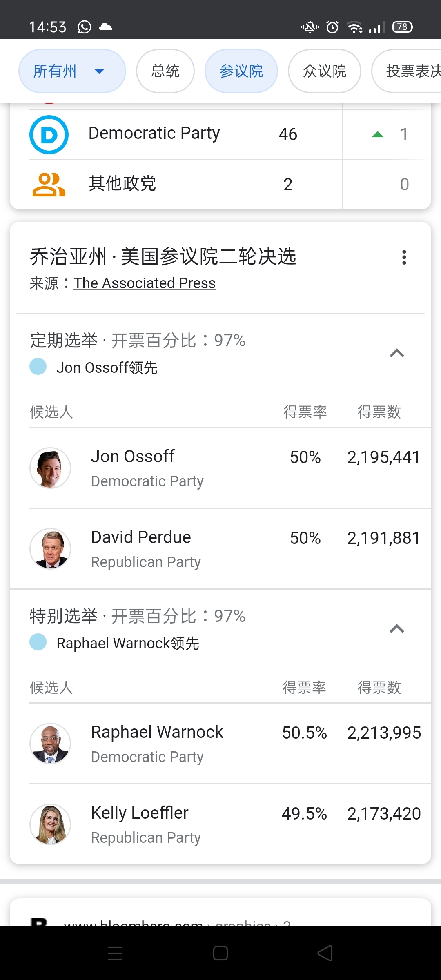Tap the Android home navigation button
Image resolution: width=441 pixels, height=980 pixels.
[x=220, y=953]
